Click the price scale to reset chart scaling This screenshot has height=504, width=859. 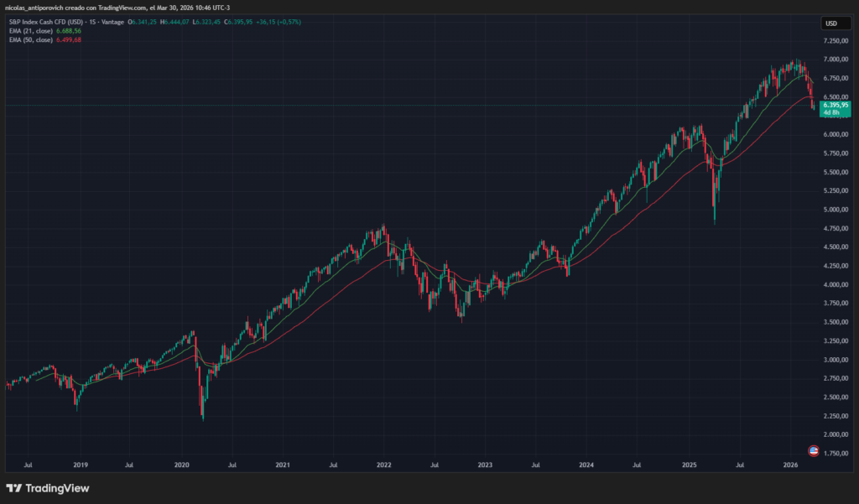click(x=836, y=252)
